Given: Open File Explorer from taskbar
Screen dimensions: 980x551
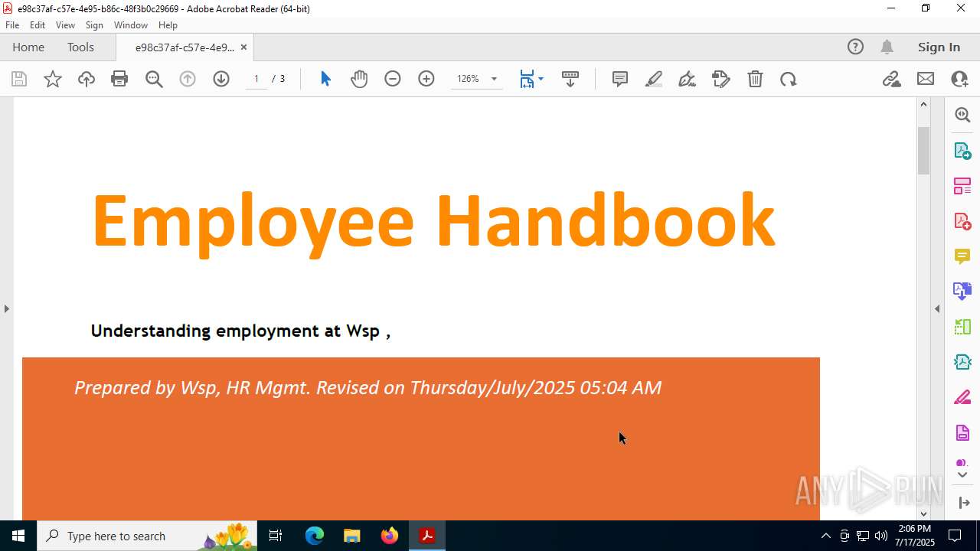Looking at the screenshot, I should point(351,536).
